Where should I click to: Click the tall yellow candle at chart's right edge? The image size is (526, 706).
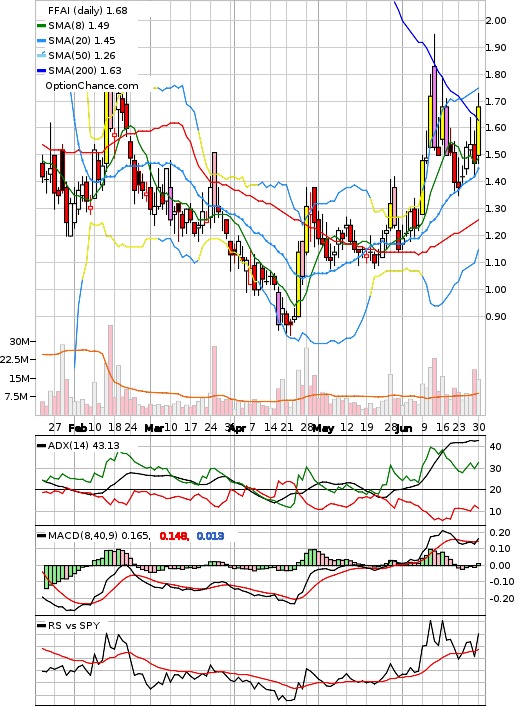point(478,131)
